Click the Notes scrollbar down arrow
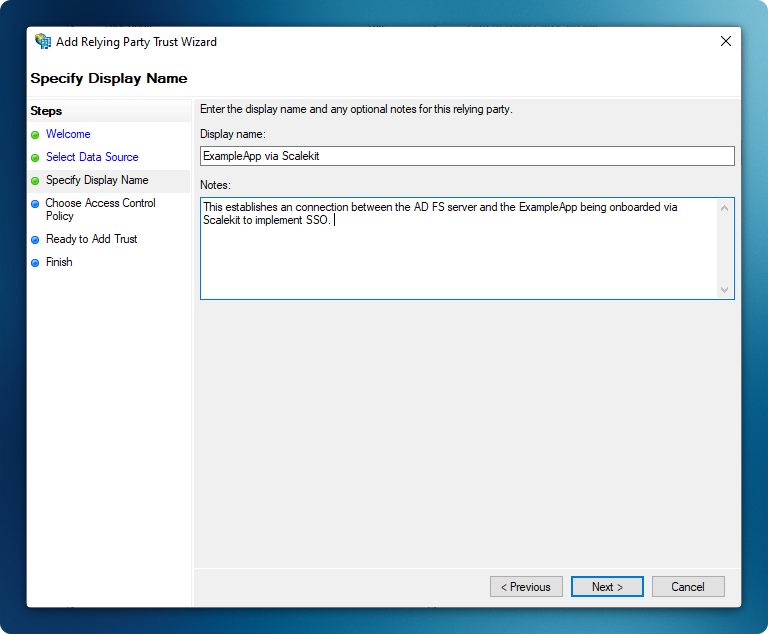The height and width of the screenshot is (634, 768). coord(725,290)
